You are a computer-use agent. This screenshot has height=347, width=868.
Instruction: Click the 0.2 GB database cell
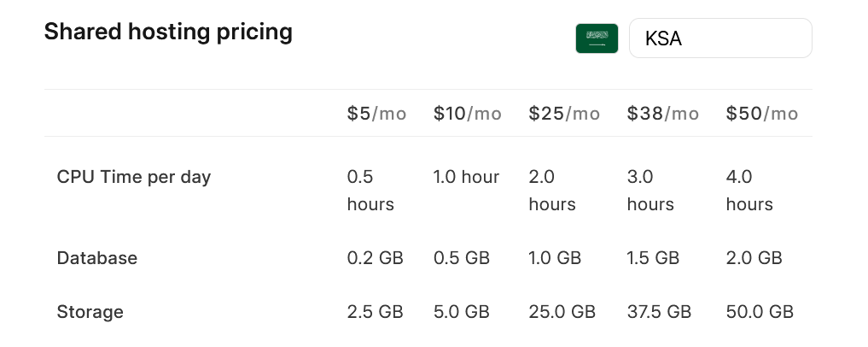(x=375, y=258)
